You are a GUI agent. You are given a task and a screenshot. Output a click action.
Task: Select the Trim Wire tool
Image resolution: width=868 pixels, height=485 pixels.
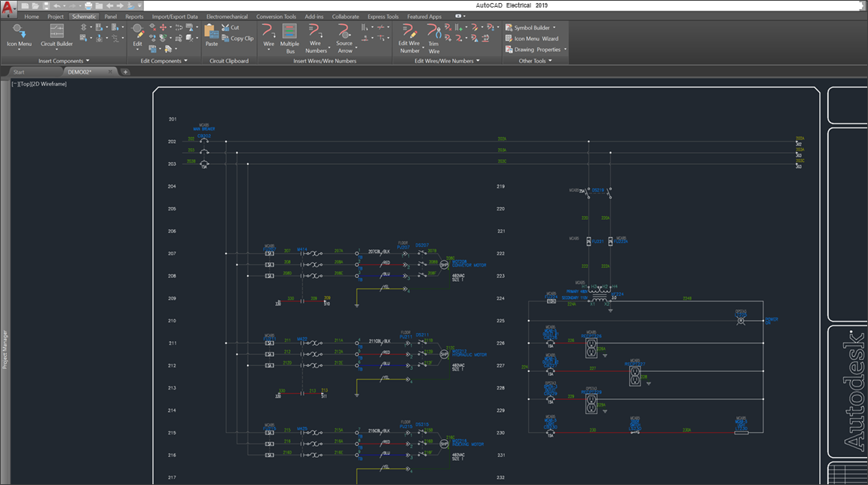tap(434, 32)
